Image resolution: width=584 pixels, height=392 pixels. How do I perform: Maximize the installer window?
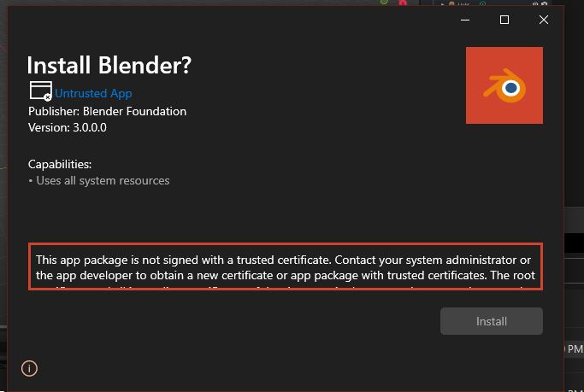tap(504, 20)
